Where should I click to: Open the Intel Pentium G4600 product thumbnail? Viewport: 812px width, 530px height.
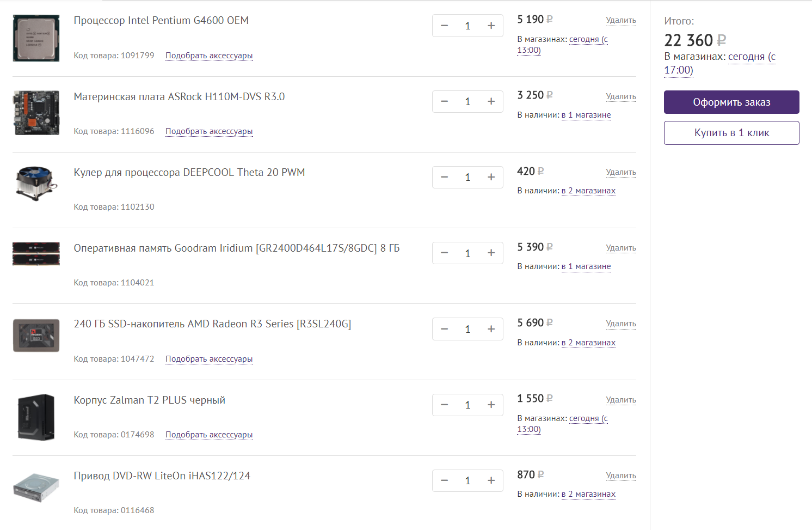36,38
